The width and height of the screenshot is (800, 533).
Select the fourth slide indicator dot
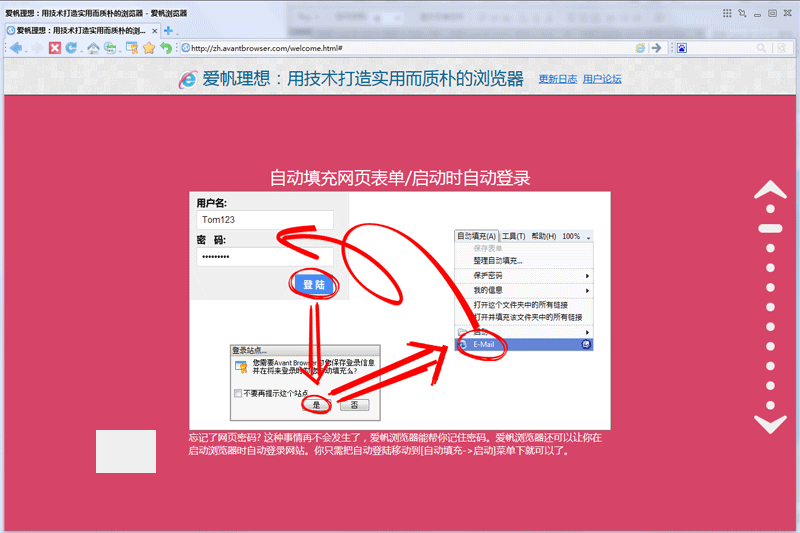pyautogui.click(x=770, y=268)
